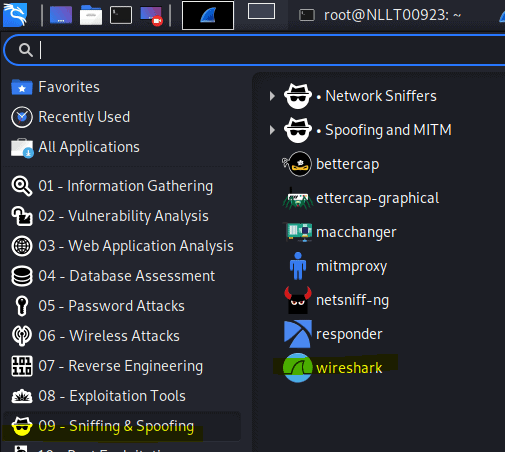Open the Network Sniffers group
The image size is (505, 452).
[x=381, y=96]
